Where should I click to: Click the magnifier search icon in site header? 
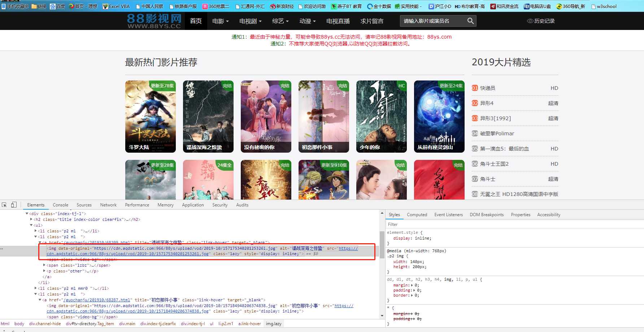pyautogui.click(x=470, y=21)
